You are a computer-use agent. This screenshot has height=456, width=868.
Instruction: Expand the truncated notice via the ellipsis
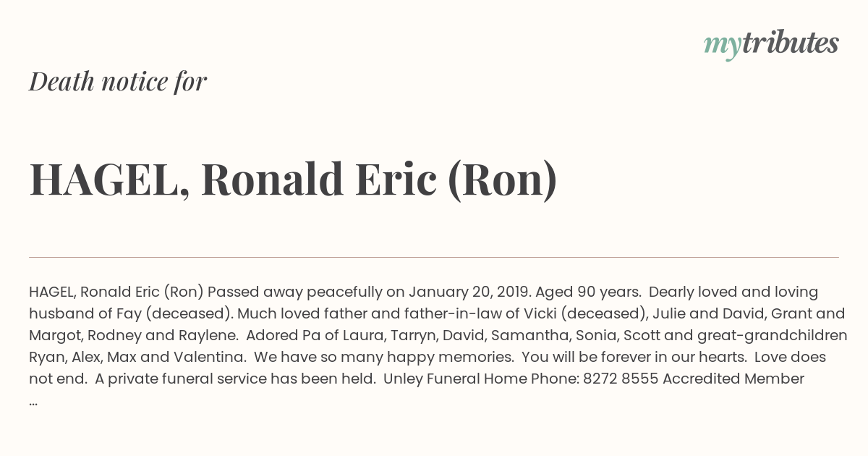point(33,402)
